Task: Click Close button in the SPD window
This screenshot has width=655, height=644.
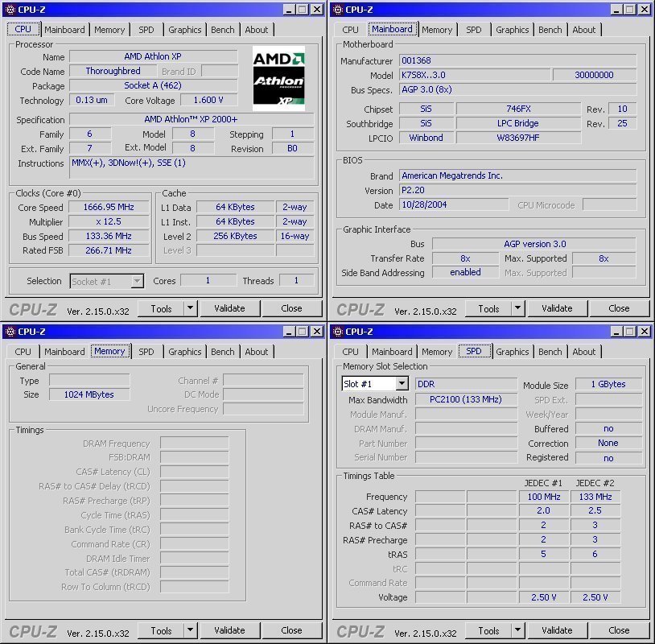Action: point(619,630)
